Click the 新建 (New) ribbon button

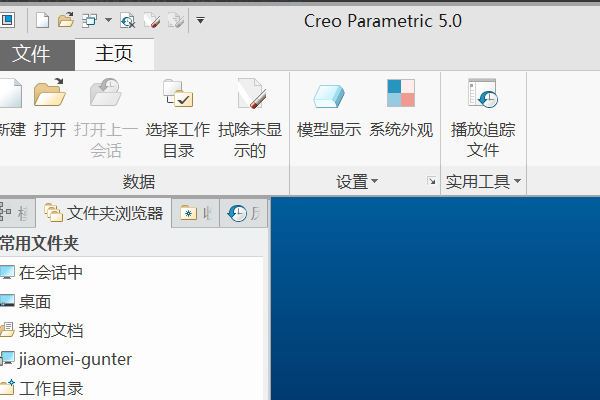point(11,108)
